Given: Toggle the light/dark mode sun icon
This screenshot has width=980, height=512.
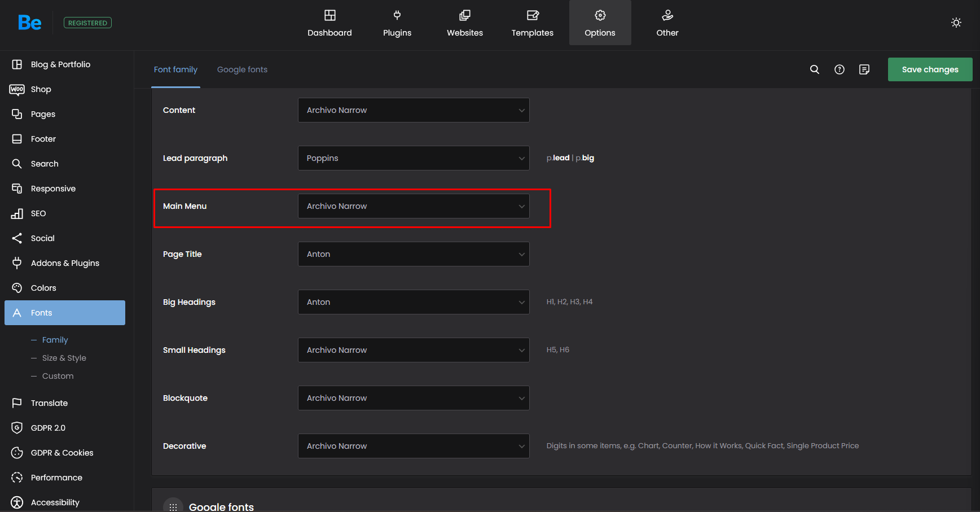Looking at the screenshot, I should (x=956, y=23).
